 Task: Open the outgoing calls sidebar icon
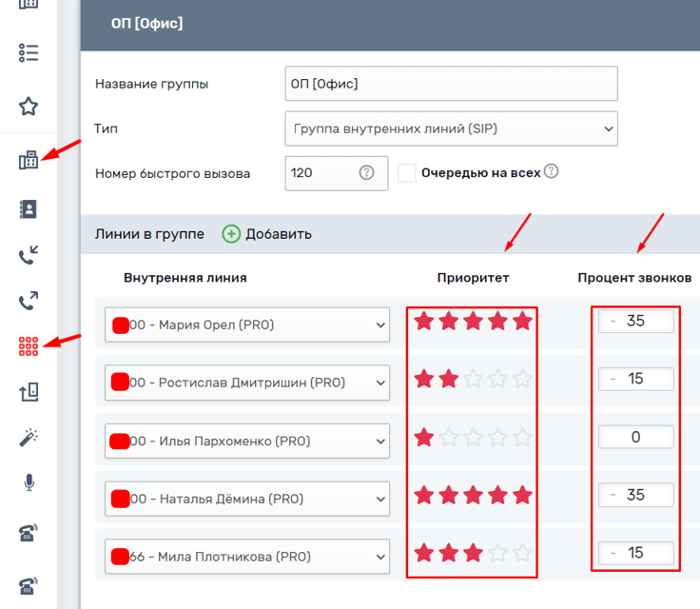click(29, 302)
